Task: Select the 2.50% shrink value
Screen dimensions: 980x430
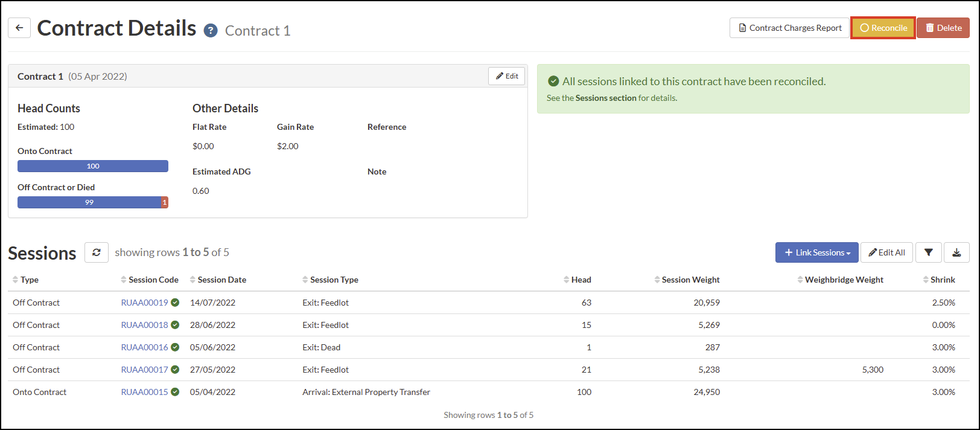Action: [x=944, y=303]
